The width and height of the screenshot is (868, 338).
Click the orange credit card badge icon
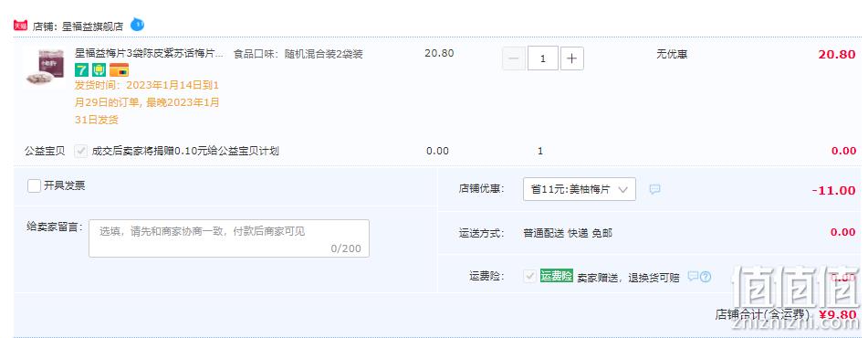119,69
